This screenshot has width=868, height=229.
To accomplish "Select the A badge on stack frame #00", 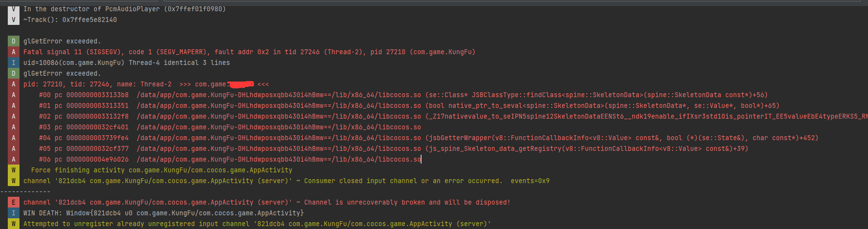I will coord(13,95).
